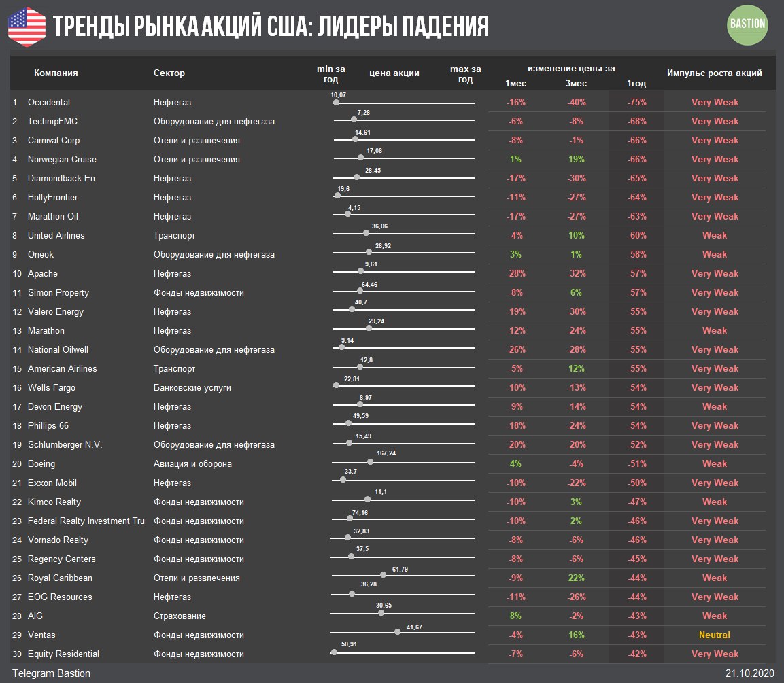Image resolution: width=784 pixels, height=683 pixels.
Task: Click the max за год column header
Action: pos(466,74)
